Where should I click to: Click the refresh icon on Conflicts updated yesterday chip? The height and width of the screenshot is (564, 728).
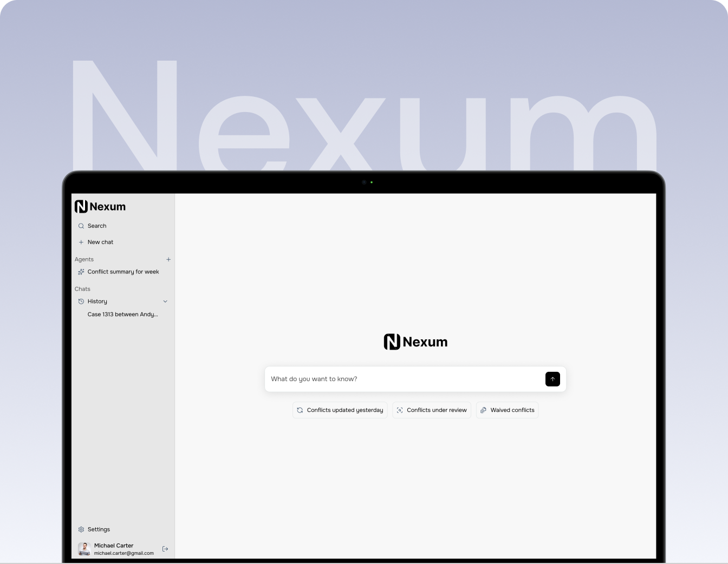[300, 410]
